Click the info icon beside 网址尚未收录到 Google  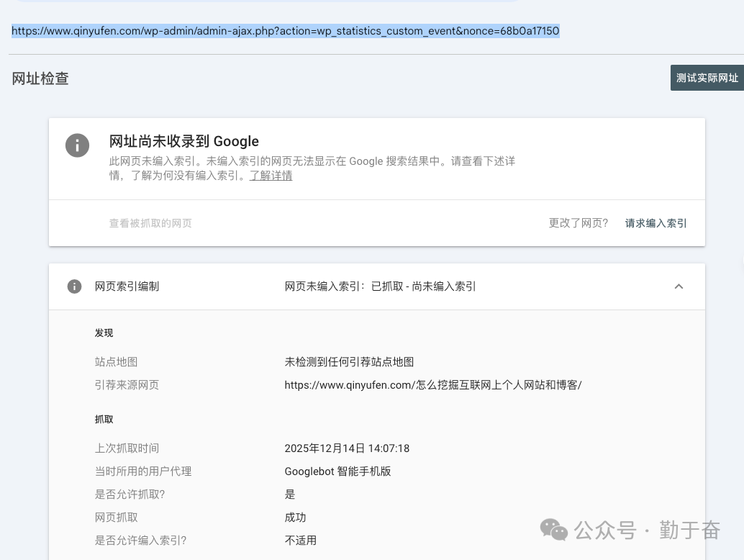[x=77, y=145]
